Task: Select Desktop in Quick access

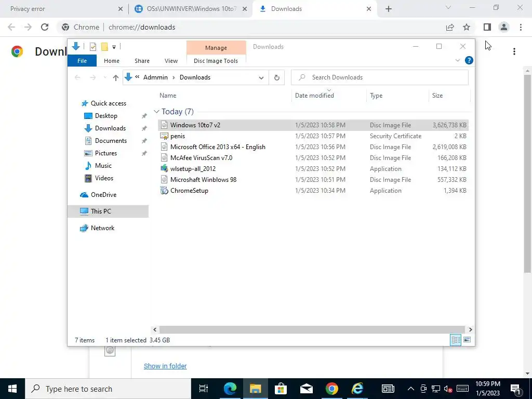Action: [106, 116]
